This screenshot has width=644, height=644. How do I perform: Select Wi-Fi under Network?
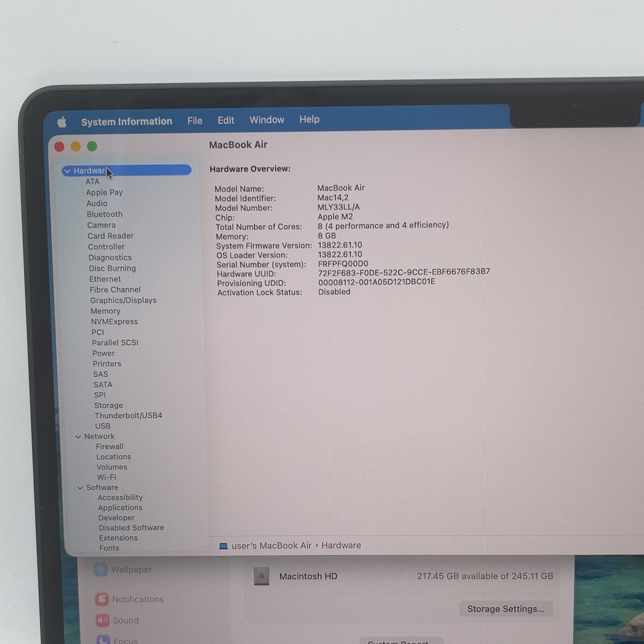[106, 478]
